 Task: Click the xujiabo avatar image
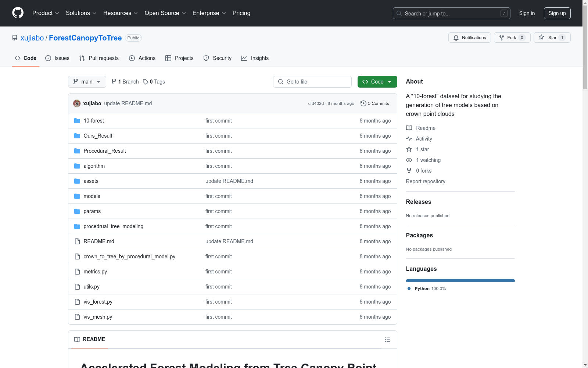coord(77,103)
